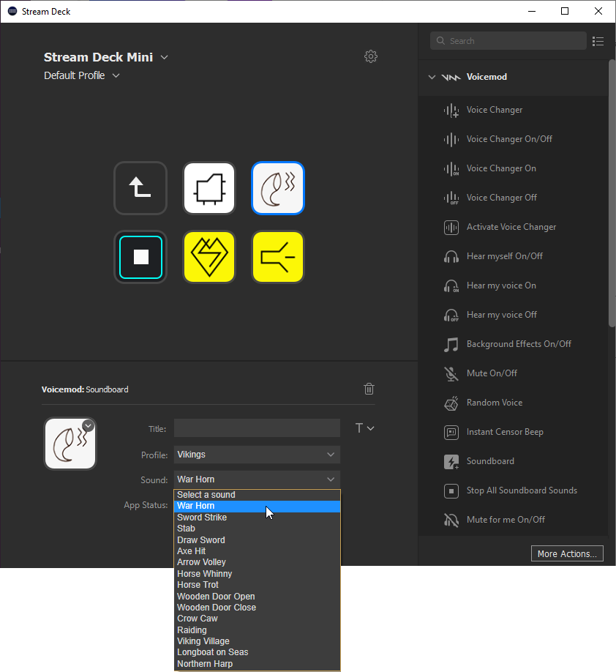The image size is (616, 672).
Task: Toggle the action list view icon
Action: (598, 41)
